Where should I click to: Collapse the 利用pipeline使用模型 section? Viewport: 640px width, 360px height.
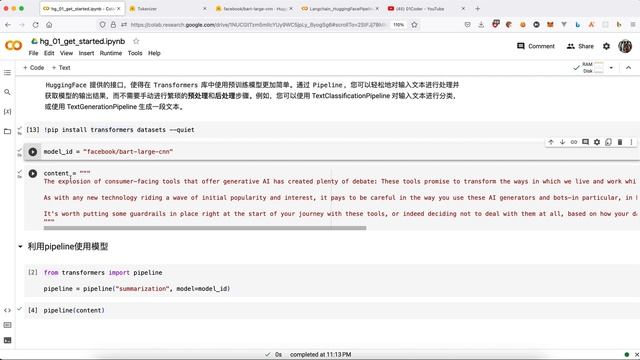[20, 247]
